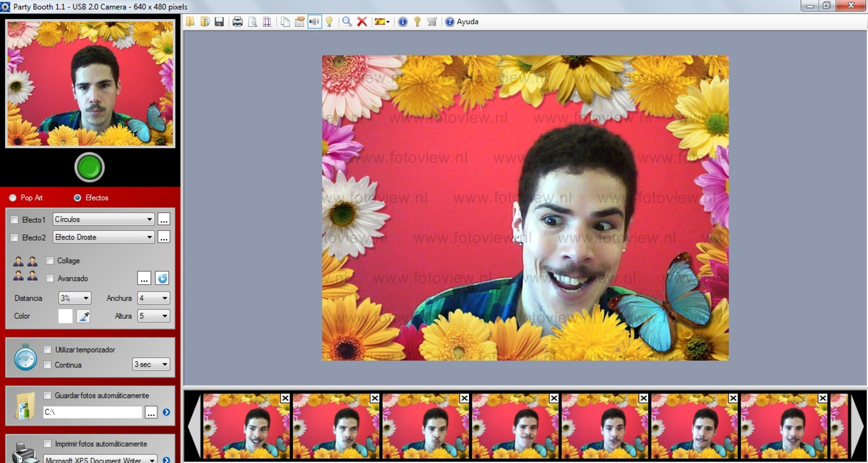Click the gold key registration icon
Viewport: 868px width, 463px height.
[417, 22]
